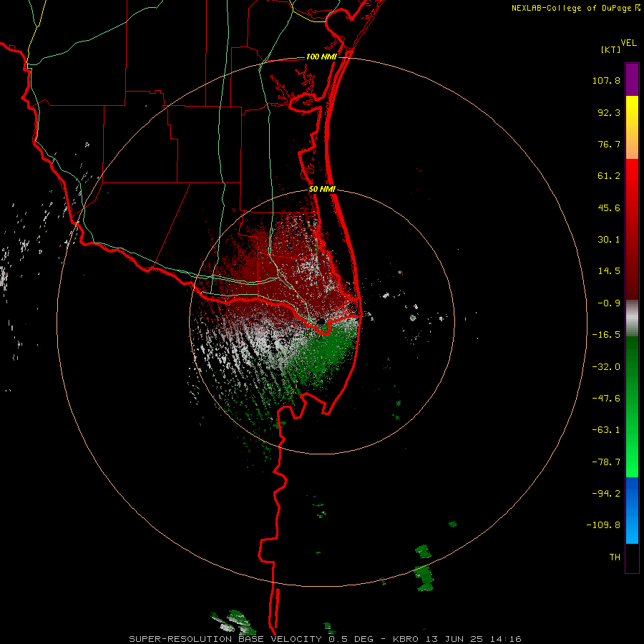Image resolution: width=644 pixels, height=644 pixels.
Task: Select the -94.2 scale value
Action: [606, 494]
